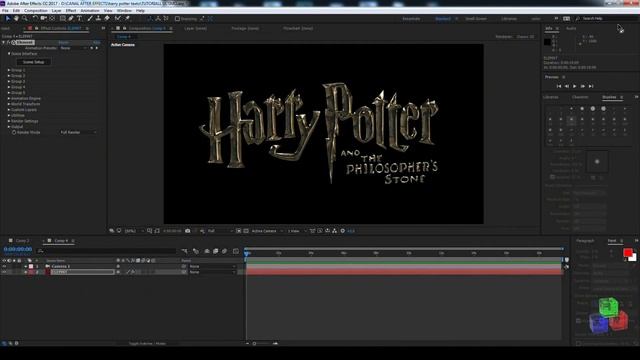Select the Clone Stamp tool
The height and width of the screenshot is (360, 640).
98,18
